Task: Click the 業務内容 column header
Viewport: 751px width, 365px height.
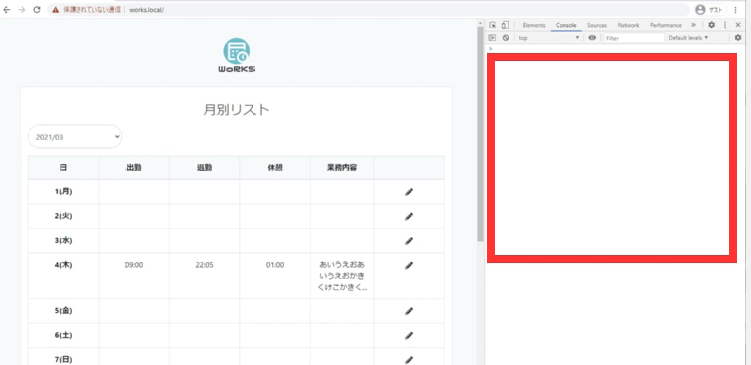Action: [x=342, y=168]
